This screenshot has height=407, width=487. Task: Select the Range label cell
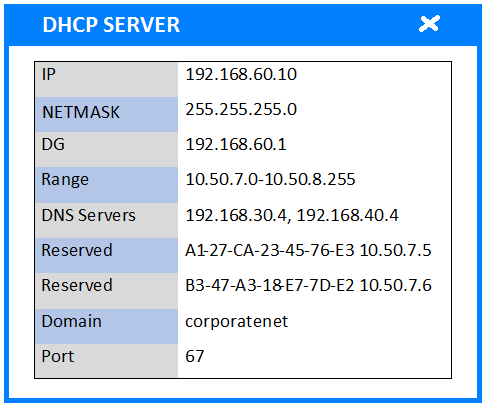coord(106,185)
